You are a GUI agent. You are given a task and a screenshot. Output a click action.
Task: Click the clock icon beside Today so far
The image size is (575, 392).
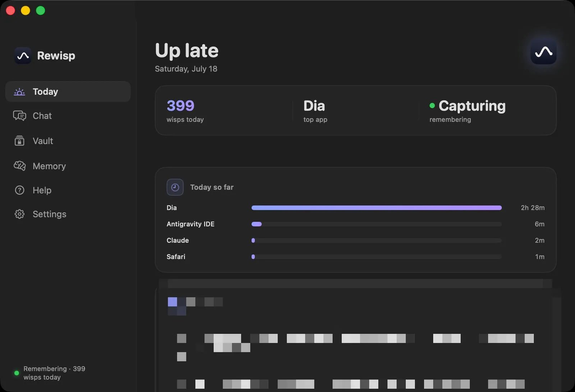[x=175, y=187]
